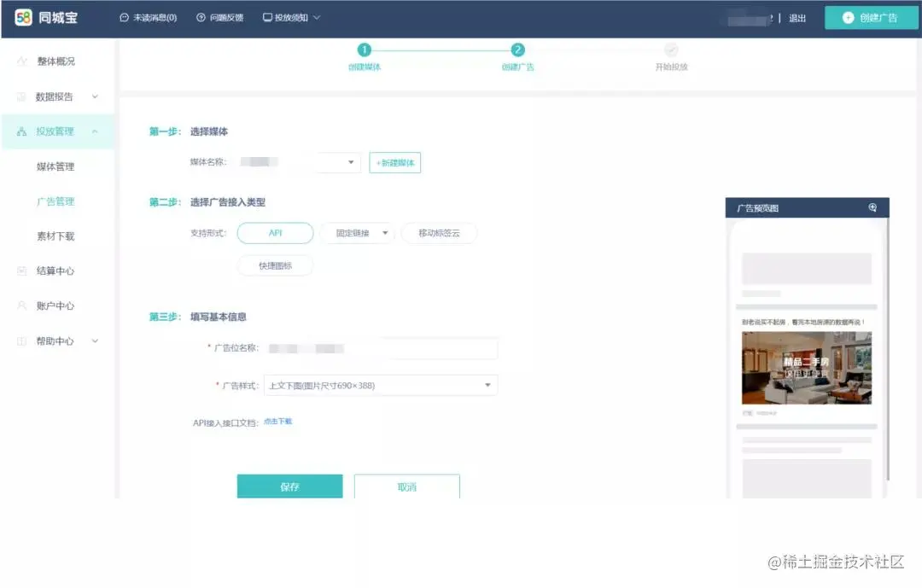Viewport: 922px width, 588px height.
Task: Expand 数据报告 menu chevron
Action: click(x=95, y=96)
